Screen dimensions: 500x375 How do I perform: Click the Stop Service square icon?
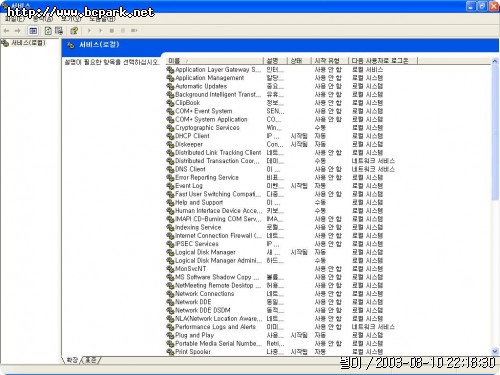[112, 31]
